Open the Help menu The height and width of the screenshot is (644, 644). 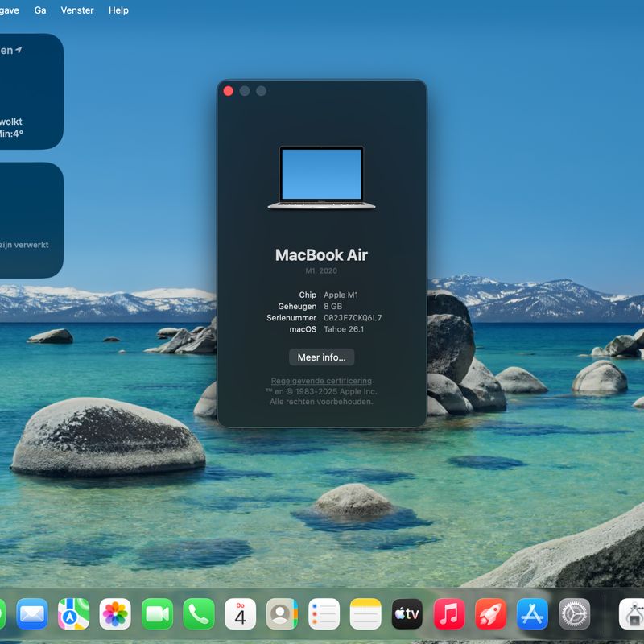pos(118,10)
